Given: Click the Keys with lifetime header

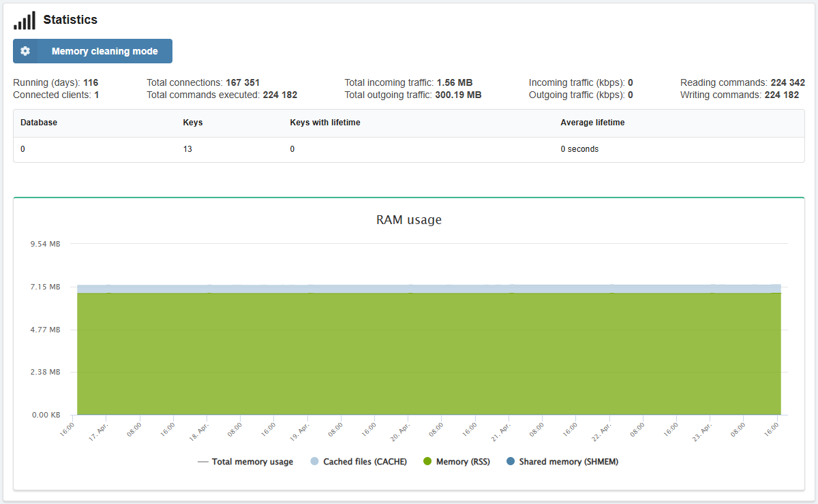Looking at the screenshot, I should click(325, 123).
